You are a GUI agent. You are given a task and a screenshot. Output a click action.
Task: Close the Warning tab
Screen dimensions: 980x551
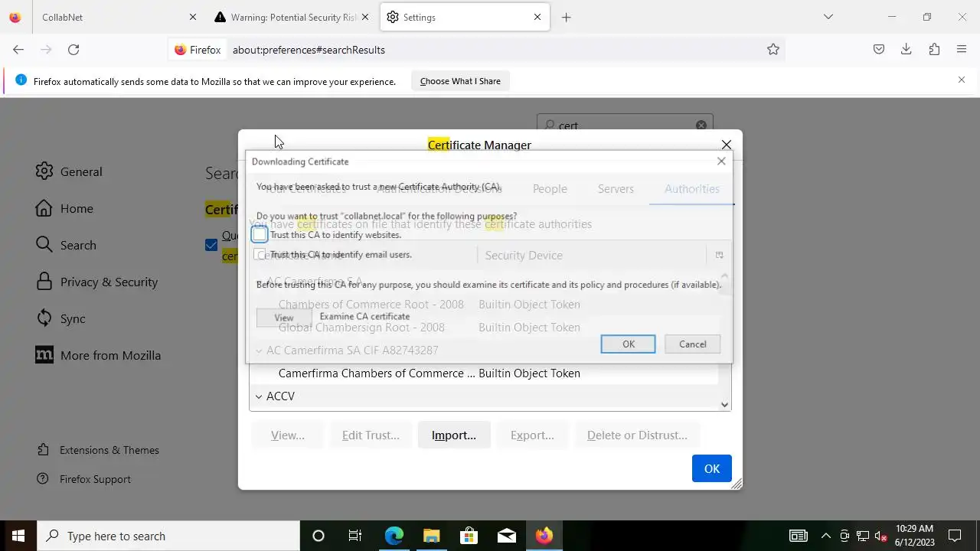point(365,17)
